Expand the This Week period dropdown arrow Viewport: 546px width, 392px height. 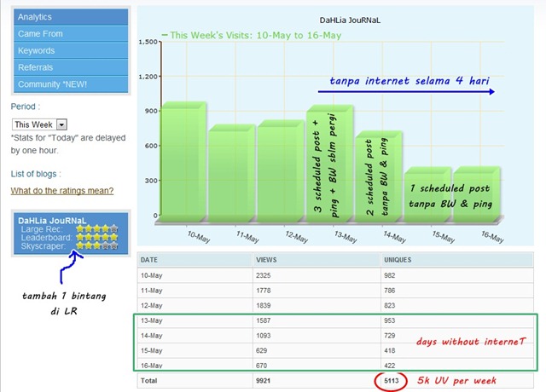coord(61,124)
